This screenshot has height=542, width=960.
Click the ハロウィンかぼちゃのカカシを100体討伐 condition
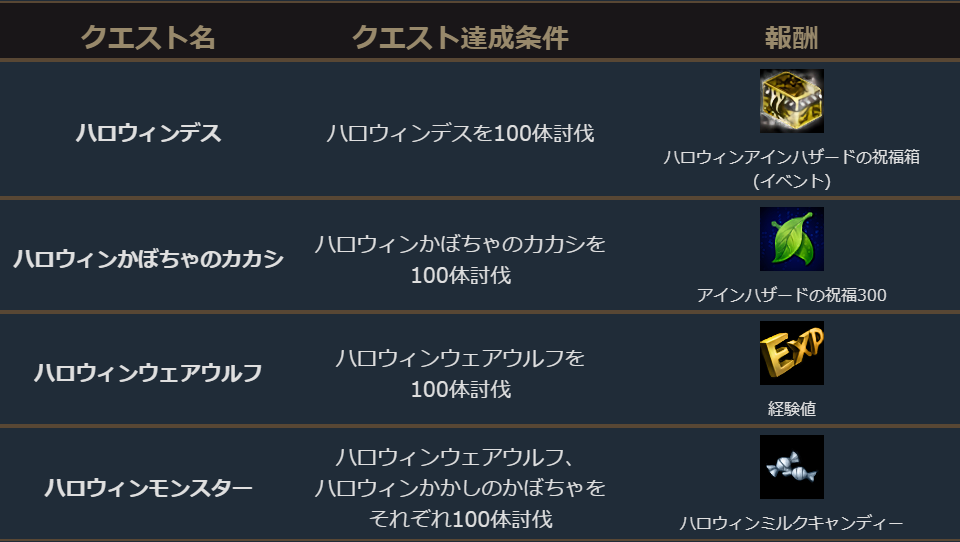[x=460, y=259]
